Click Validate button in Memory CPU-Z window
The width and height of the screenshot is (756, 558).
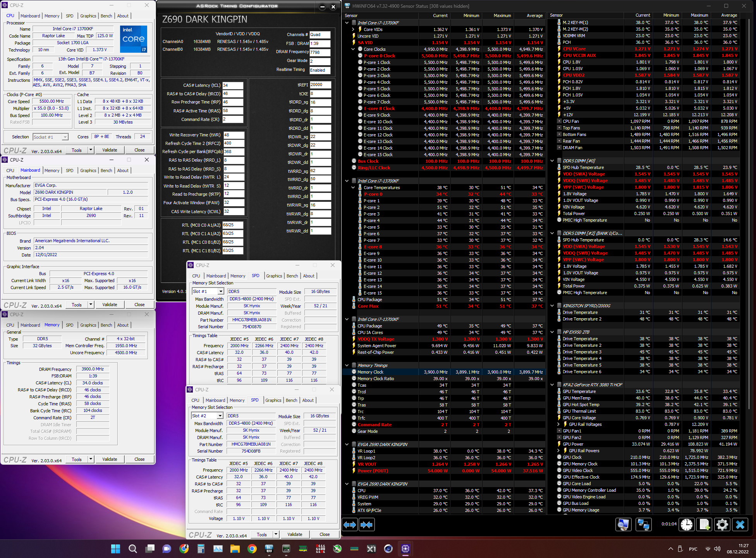pyautogui.click(x=110, y=459)
